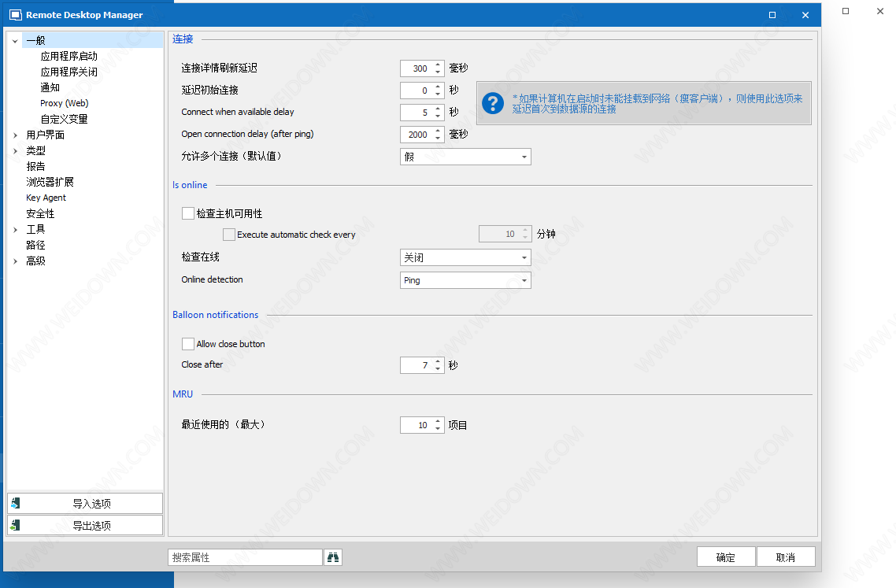The image size is (896, 588).
Task: Open the Online detection dropdown showing Ping
Action: click(x=465, y=280)
